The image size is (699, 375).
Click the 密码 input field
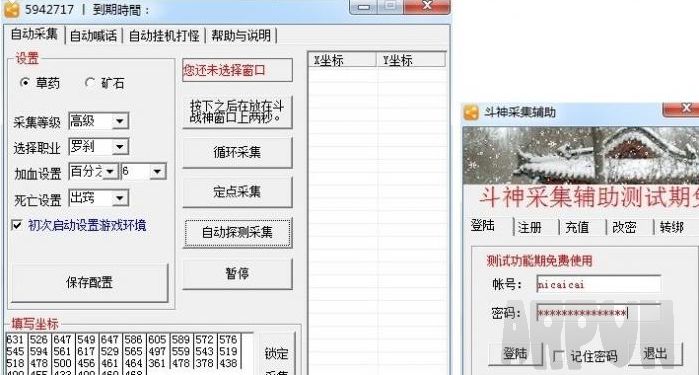click(598, 313)
